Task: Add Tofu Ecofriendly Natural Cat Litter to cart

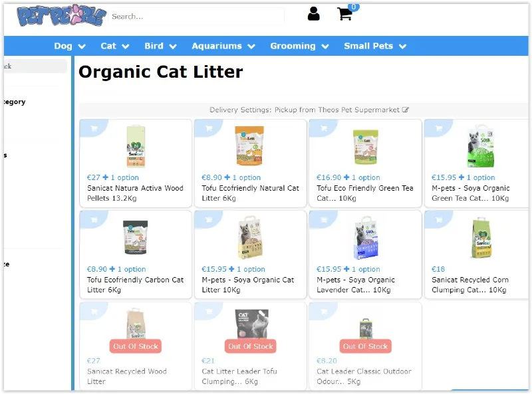Action: click(209, 128)
